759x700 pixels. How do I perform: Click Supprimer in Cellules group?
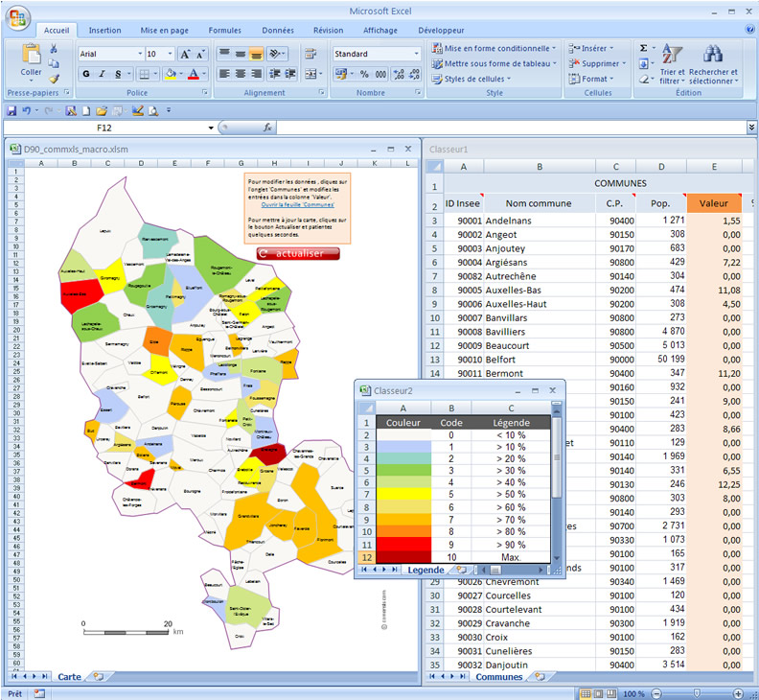[597, 63]
